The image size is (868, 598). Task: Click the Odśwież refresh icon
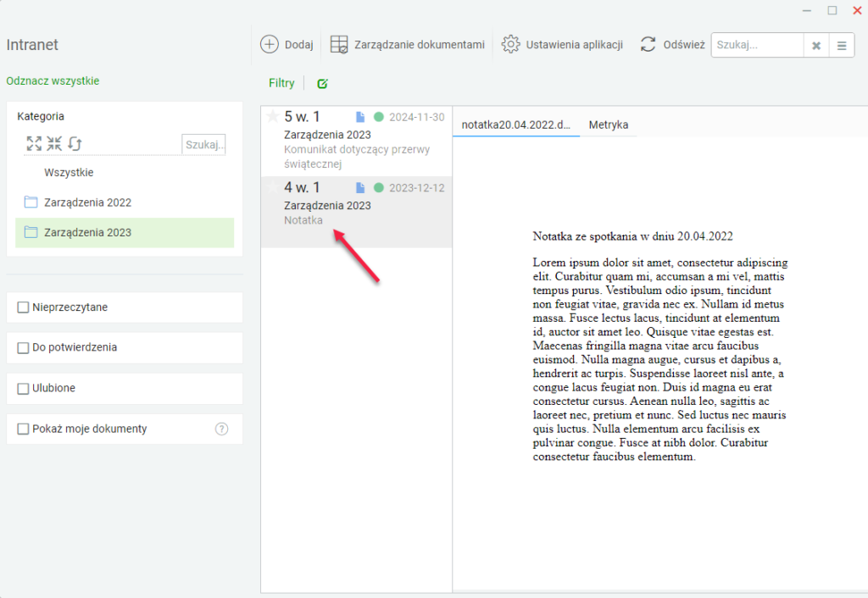pyautogui.click(x=648, y=44)
